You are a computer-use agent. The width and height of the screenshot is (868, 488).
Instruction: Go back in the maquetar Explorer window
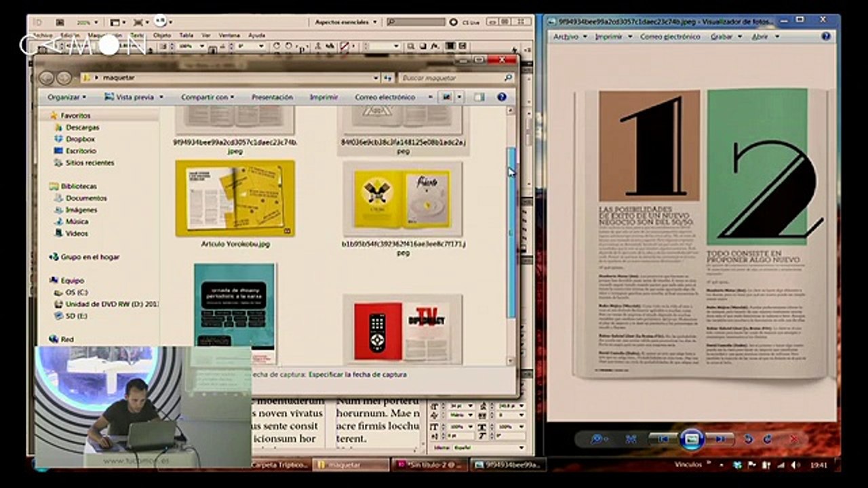pyautogui.click(x=46, y=78)
